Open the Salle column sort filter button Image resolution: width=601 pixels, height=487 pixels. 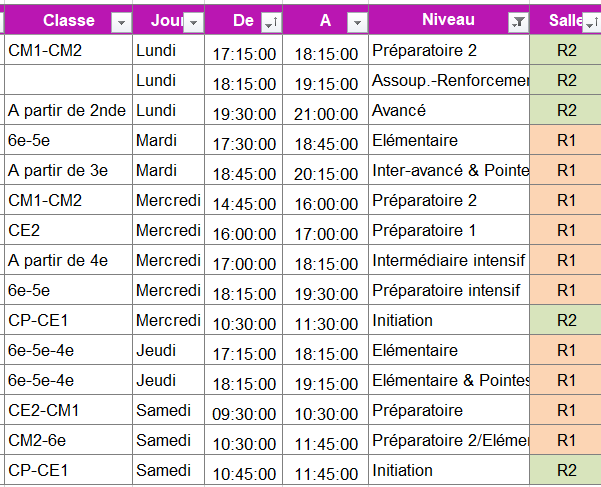pyautogui.click(x=592, y=23)
